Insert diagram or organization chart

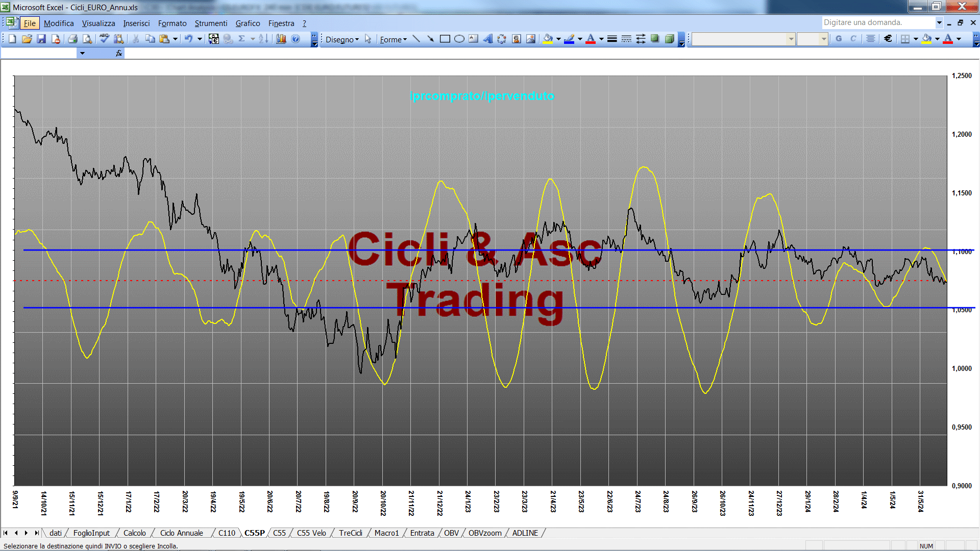[502, 39]
